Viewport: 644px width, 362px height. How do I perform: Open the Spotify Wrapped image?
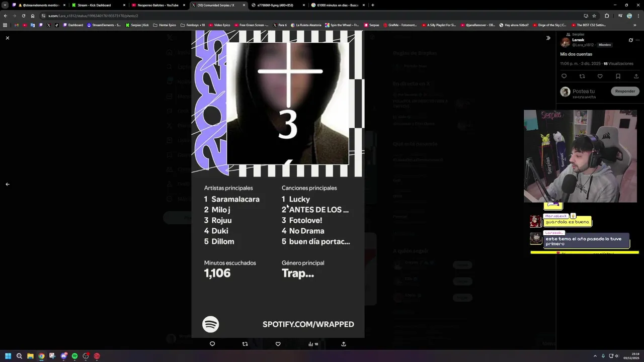[278, 184]
